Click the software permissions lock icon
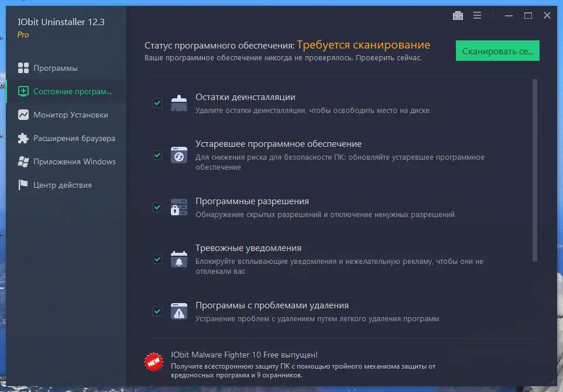The height and width of the screenshot is (392, 563). [179, 207]
